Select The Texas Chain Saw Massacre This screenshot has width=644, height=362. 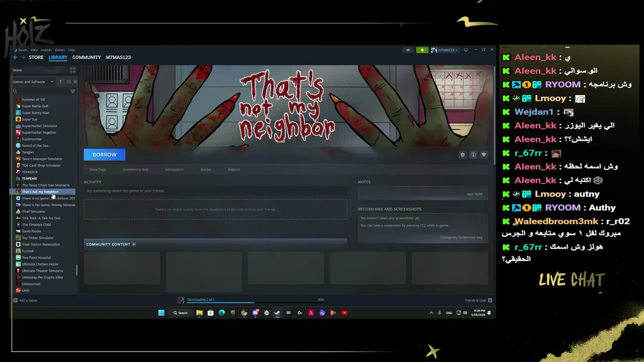pos(45,185)
